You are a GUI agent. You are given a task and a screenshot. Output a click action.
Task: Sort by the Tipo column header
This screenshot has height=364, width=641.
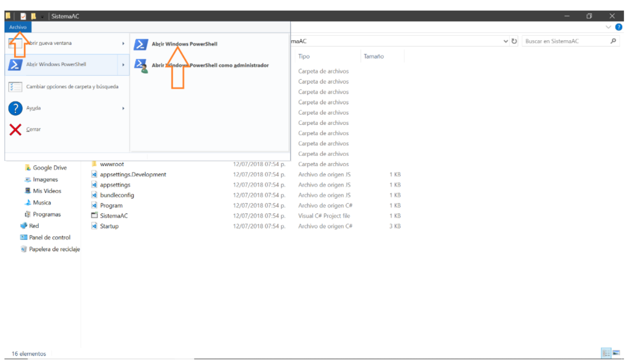[304, 57]
